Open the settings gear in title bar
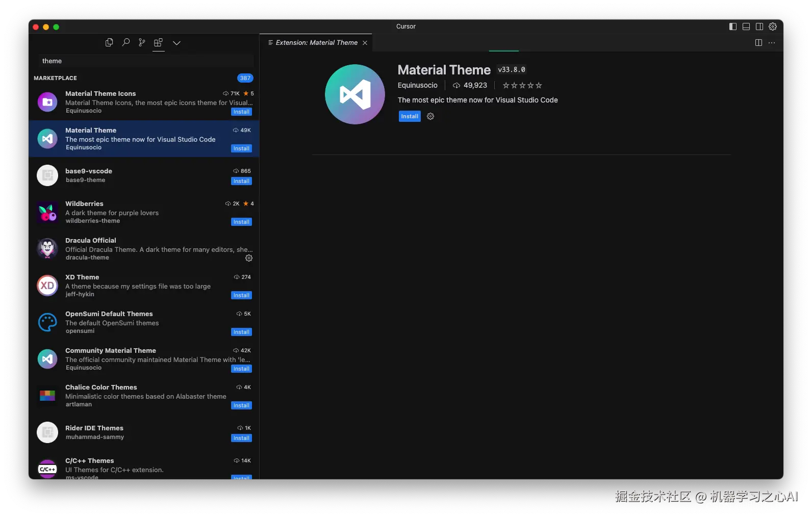The image size is (812, 517). click(x=773, y=27)
